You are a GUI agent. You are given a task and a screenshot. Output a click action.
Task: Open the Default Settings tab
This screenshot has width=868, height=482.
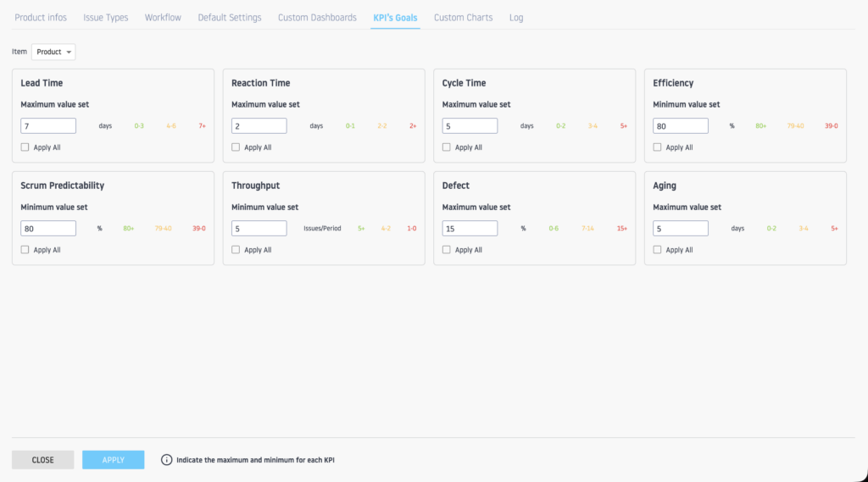pyautogui.click(x=230, y=18)
